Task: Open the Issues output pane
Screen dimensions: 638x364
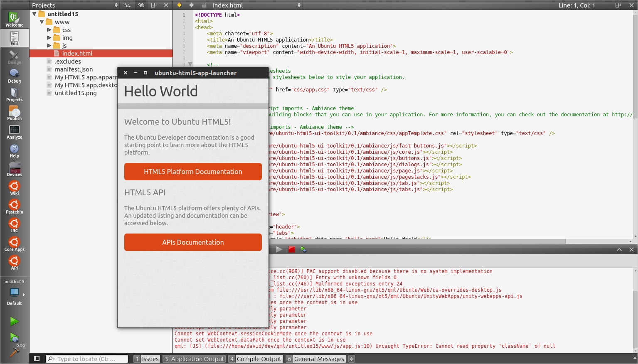Action: 147,359
